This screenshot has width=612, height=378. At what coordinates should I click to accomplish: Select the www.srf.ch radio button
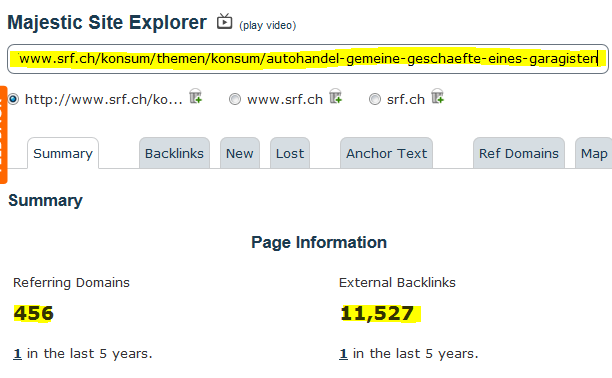(x=235, y=99)
